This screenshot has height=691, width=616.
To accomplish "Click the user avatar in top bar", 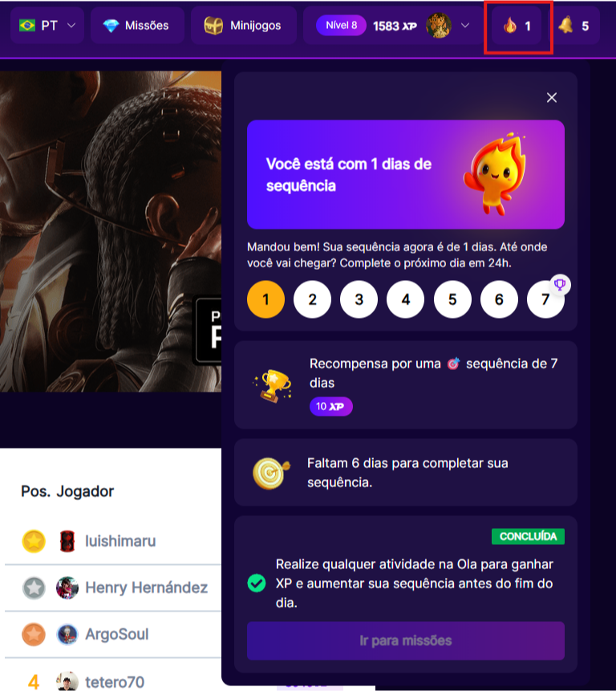I will pos(439,26).
